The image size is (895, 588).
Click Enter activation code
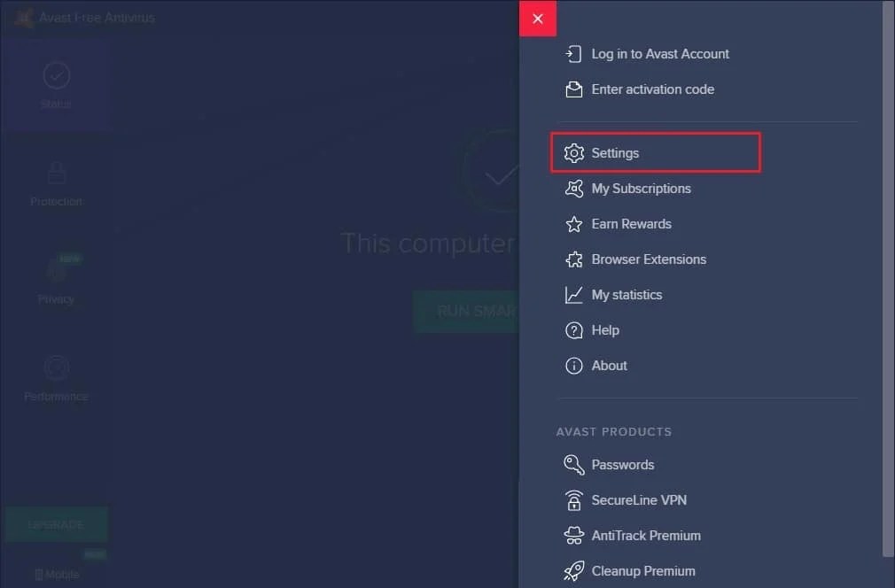pos(652,89)
